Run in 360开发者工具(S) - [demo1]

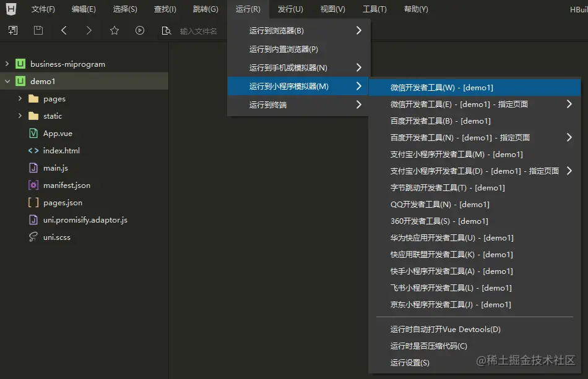(x=475, y=221)
